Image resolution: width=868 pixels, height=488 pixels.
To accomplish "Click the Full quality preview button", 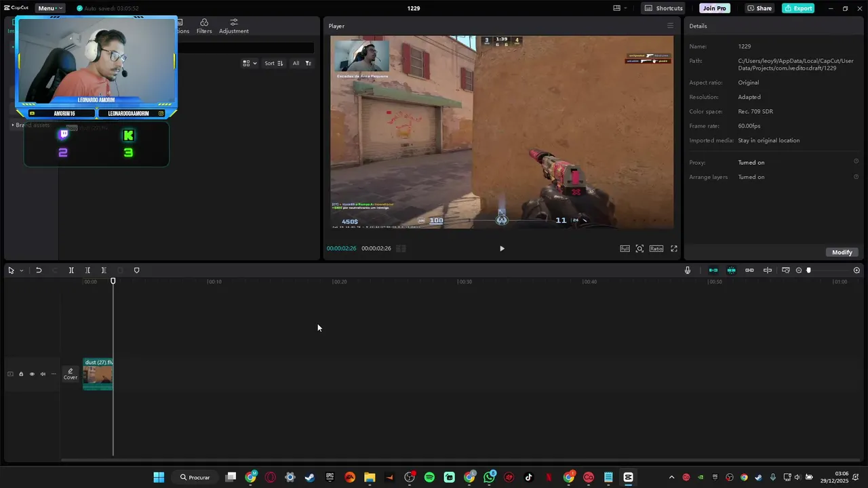I will tap(625, 249).
